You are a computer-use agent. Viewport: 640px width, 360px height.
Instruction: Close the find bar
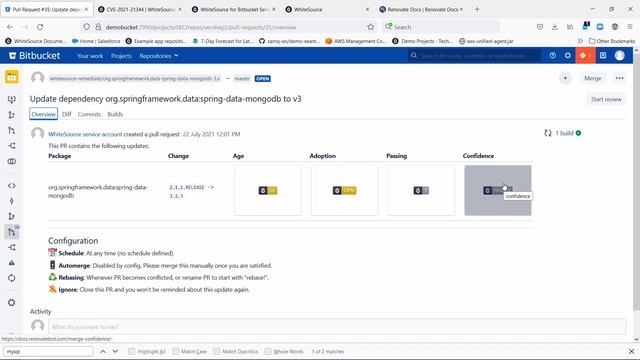631,351
